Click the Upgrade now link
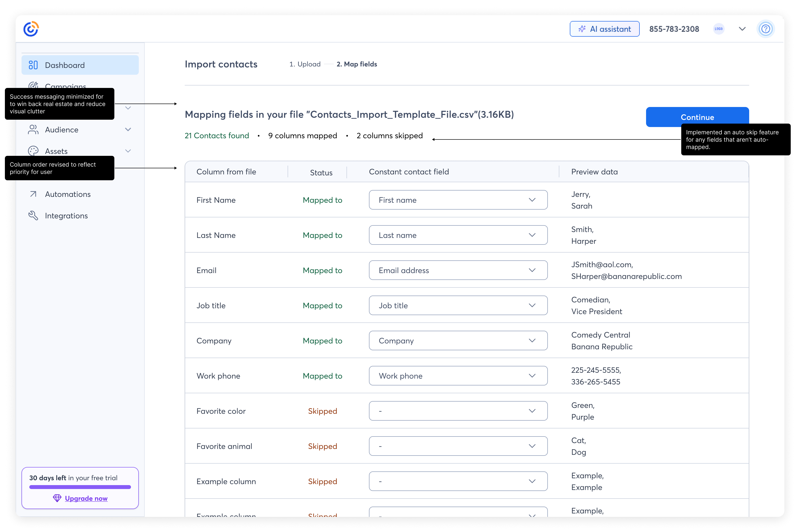800x532 pixels. 86,498
